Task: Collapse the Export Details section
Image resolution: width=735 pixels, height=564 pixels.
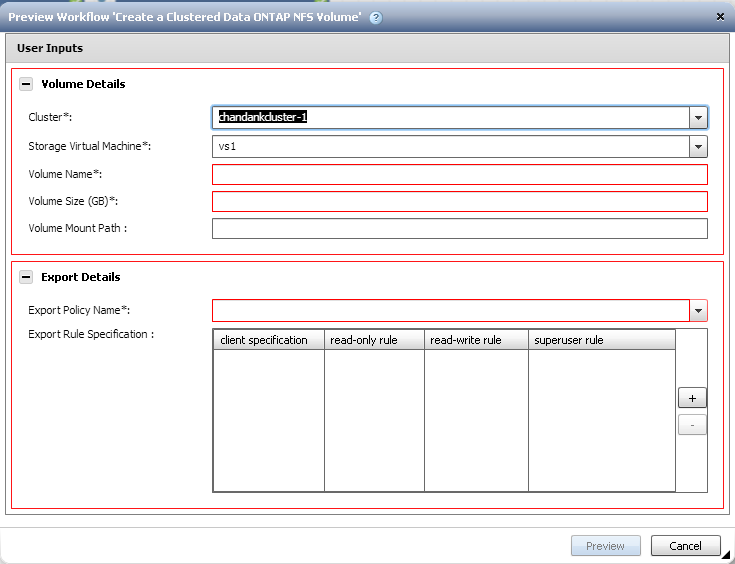Action: 26,278
